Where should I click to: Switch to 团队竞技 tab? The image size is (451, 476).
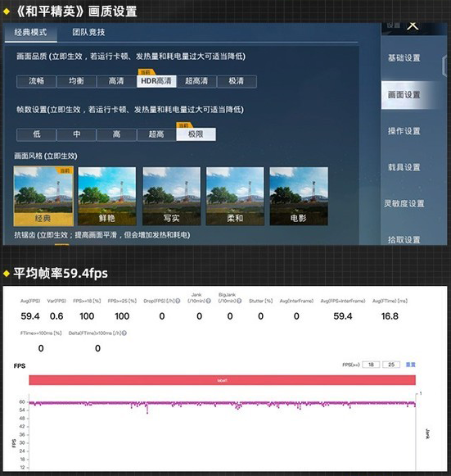pyautogui.click(x=88, y=33)
